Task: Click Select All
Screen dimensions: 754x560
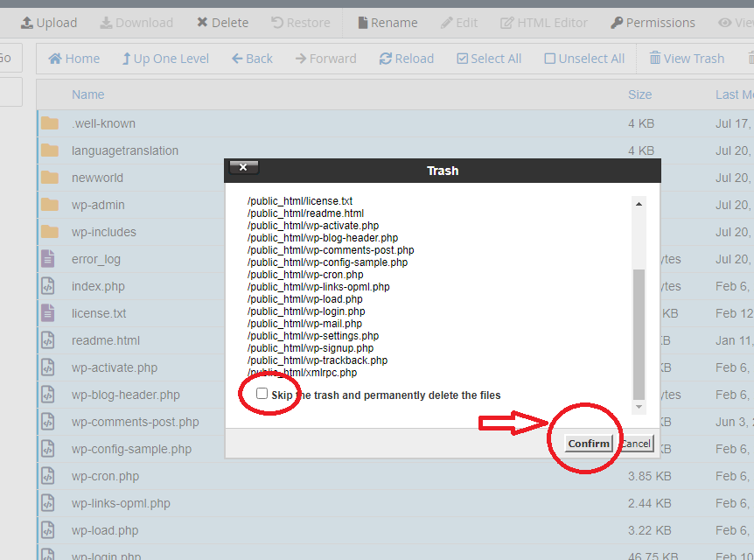Action: pos(489,59)
